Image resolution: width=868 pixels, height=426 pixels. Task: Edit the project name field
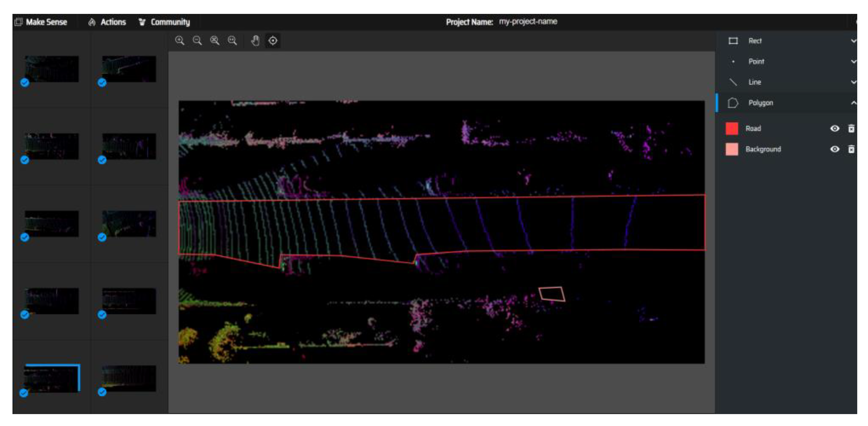click(528, 22)
